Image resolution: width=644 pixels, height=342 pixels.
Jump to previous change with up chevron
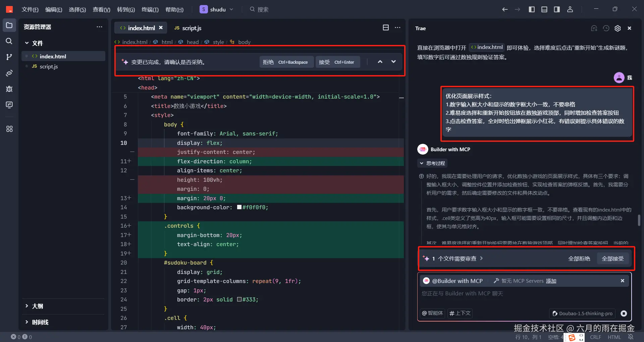pos(380,62)
